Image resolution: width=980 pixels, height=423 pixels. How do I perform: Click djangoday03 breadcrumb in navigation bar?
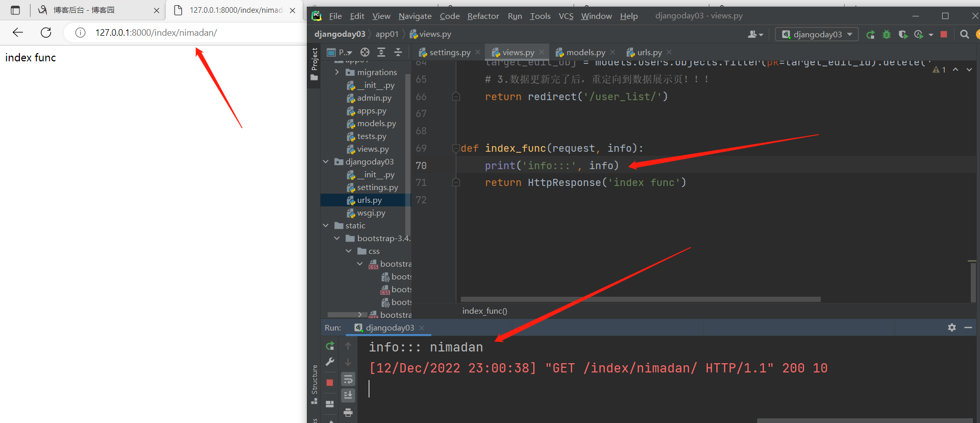[340, 34]
